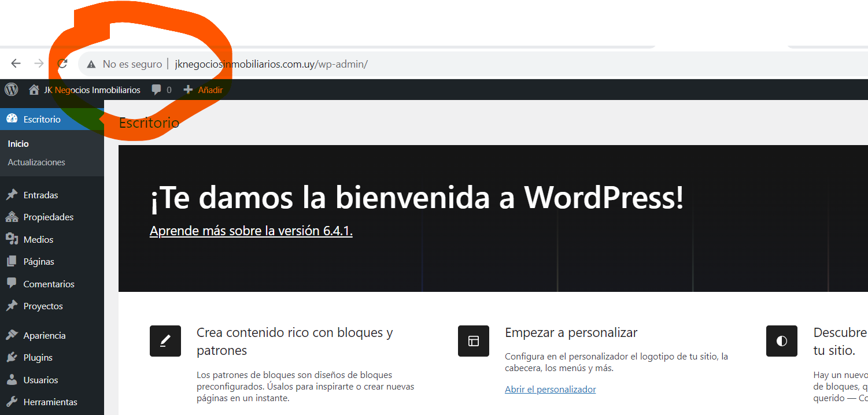Click the brush icon beside Apariencia

click(12, 335)
